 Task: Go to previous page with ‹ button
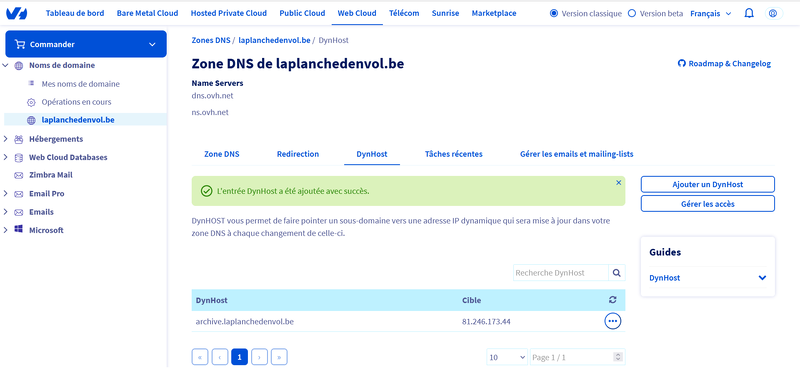coord(220,358)
